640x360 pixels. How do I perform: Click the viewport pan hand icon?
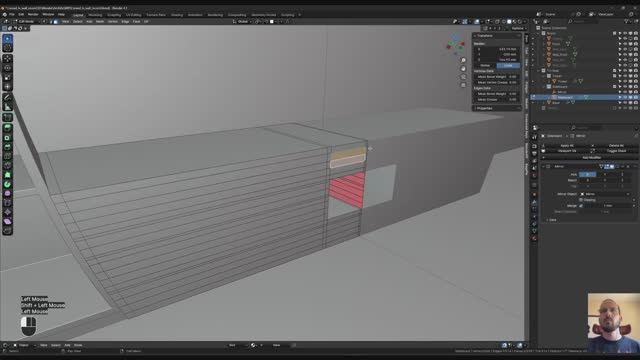(x=463, y=69)
